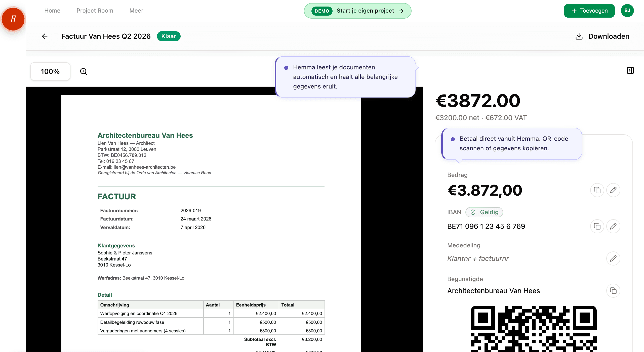
Task: Collapse the right details panel
Action: point(630,70)
